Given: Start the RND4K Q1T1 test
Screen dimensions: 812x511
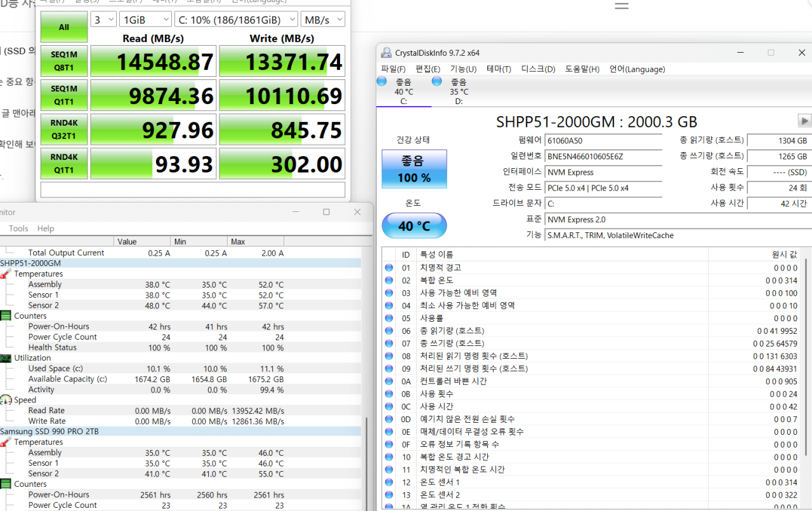Looking at the screenshot, I should pos(64,164).
